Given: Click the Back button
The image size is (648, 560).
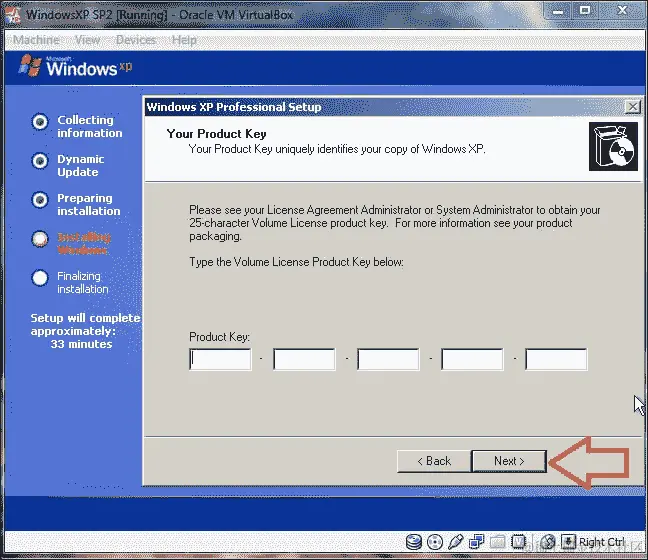Looking at the screenshot, I should (x=434, y=461).
